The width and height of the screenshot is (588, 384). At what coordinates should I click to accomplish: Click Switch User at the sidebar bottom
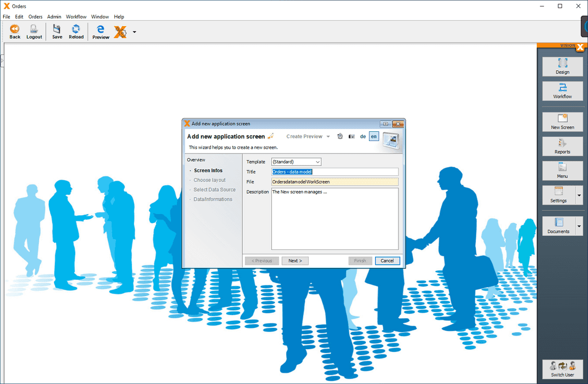562,369
